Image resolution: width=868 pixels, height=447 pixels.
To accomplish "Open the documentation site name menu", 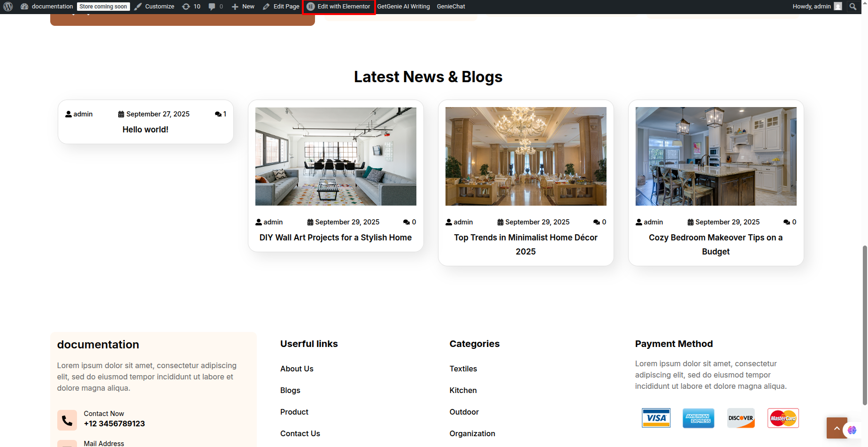I will point(47,7).
